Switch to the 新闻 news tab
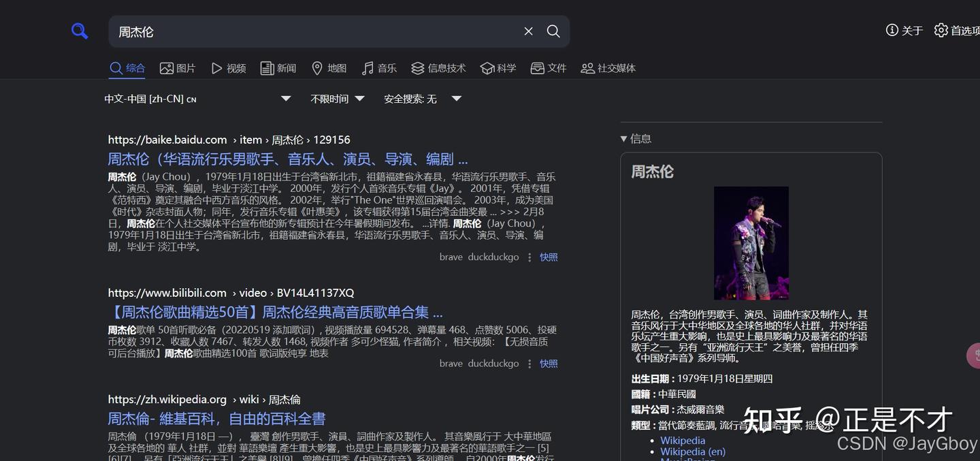The image size is (980, 461). [x=278, y=68]
